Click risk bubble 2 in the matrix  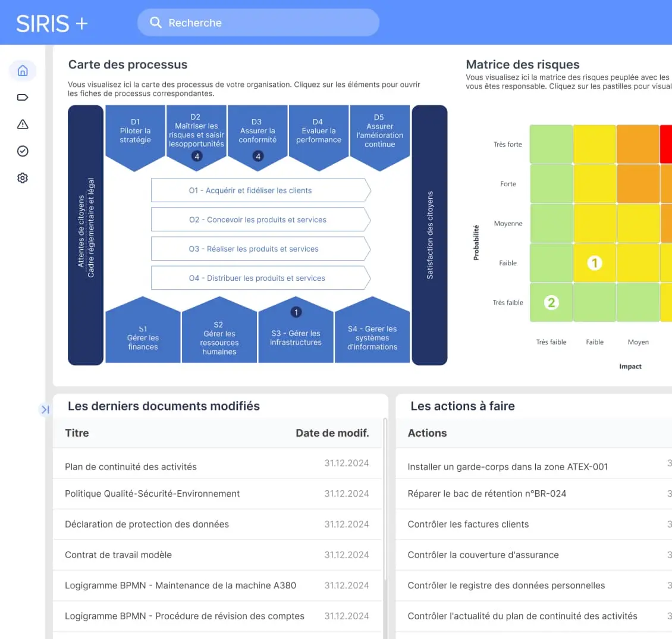click(x=551, y=302)
